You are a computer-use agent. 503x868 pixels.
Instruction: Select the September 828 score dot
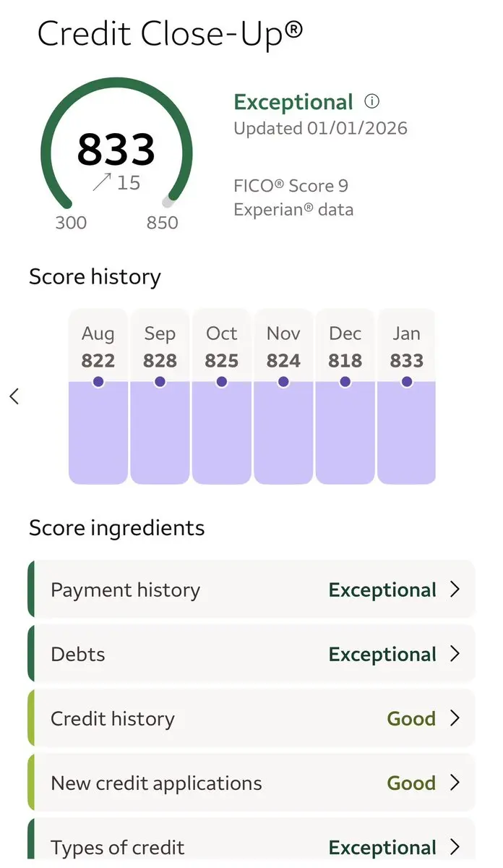(160, 381)
